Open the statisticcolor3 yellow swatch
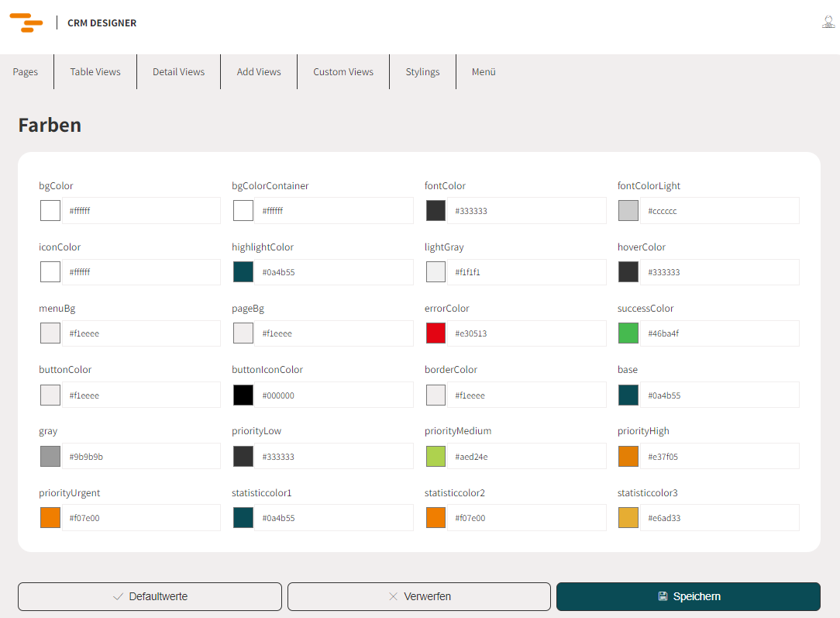The height and width of the screenshot is (618, 840). click(628, 518)
